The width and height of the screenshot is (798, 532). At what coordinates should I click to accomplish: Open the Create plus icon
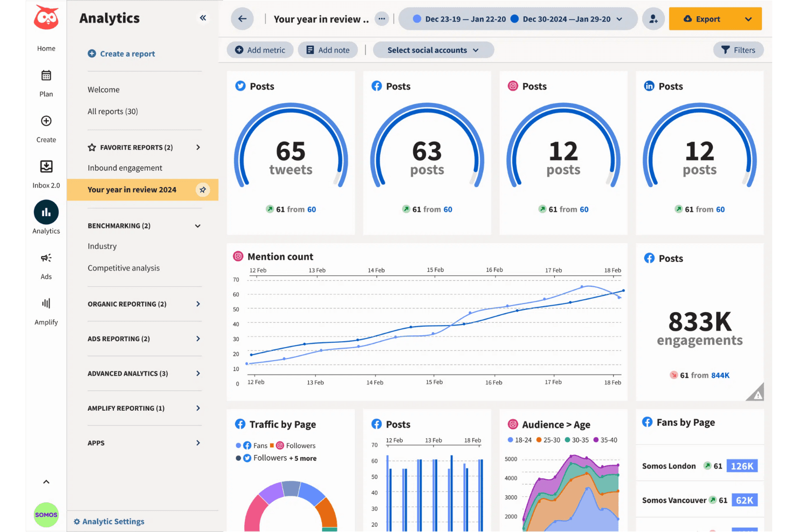(x=46, y=121)
